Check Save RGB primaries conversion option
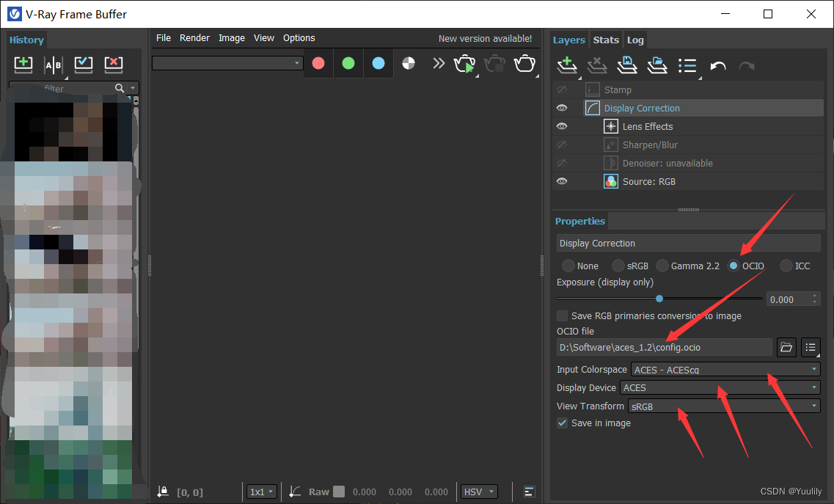 coord(563,315)
